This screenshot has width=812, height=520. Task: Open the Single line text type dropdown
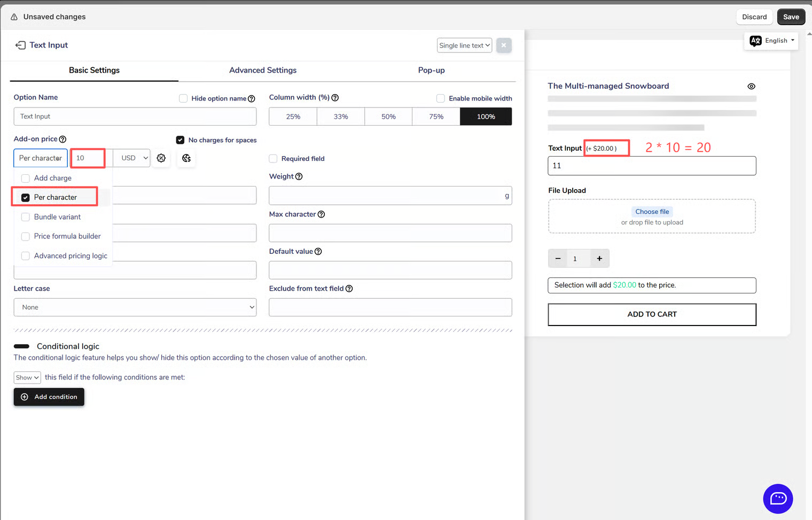click(x=464, y=45)
